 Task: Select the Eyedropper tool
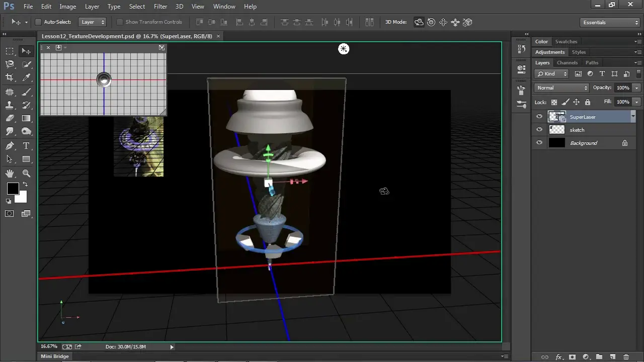(26, 77)
